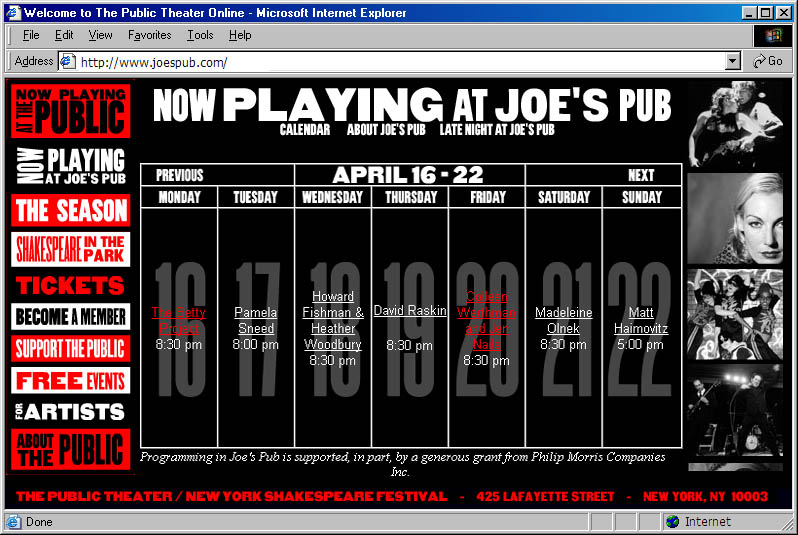Click the Go arrow button
This screenshot has width=798, height=535.
[768, 61]
